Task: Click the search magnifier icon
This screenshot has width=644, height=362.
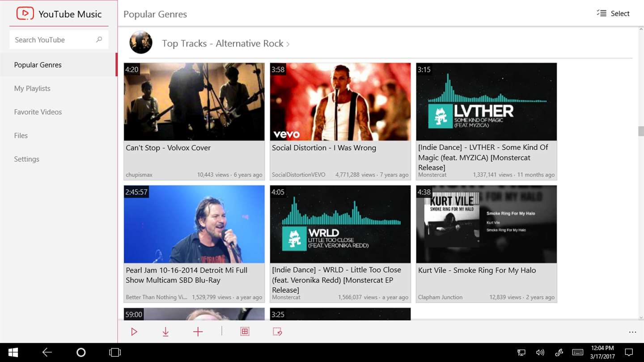Action: coord(99,40)
